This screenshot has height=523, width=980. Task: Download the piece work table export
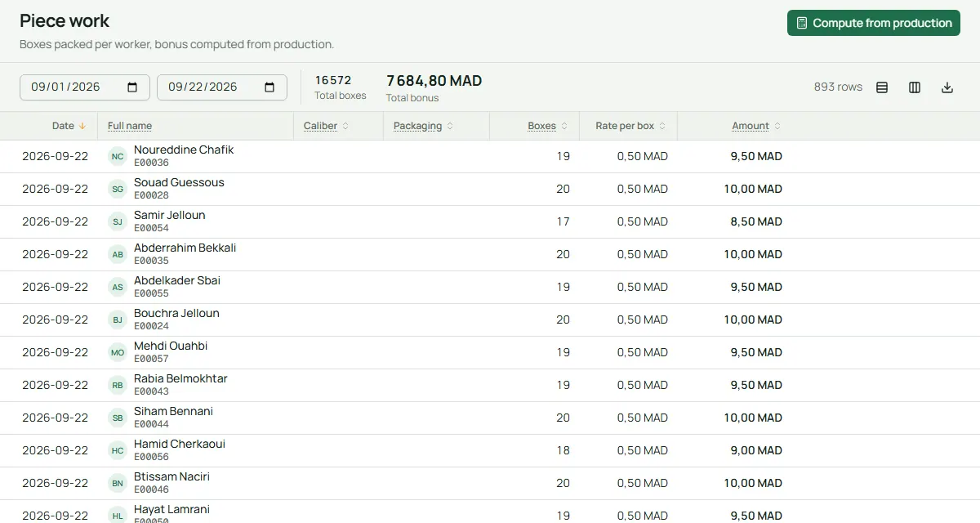click(947, 87)
